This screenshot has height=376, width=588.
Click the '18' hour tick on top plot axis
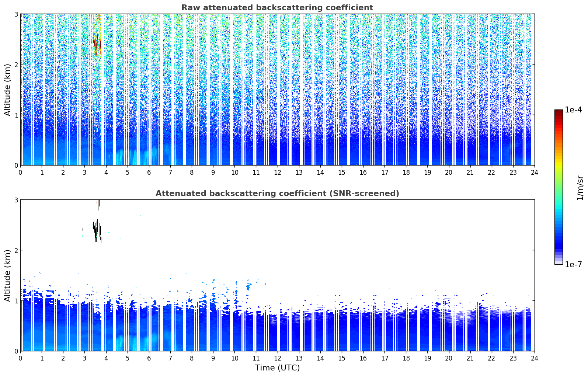406,172
